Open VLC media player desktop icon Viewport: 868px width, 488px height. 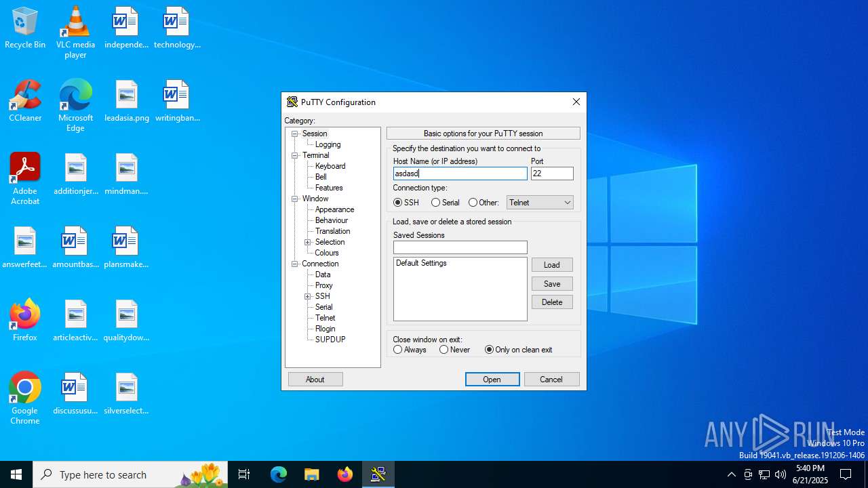coord(75,33)
